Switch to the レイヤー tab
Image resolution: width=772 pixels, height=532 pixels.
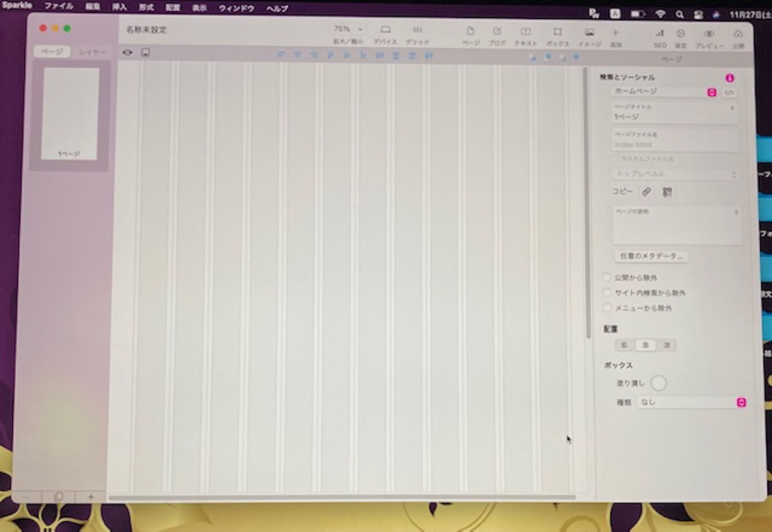[x=92, y=52]
